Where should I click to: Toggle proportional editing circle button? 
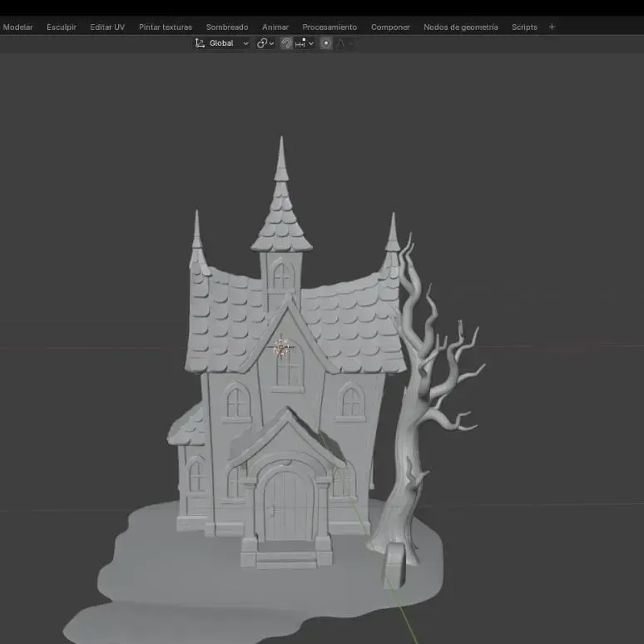click(x=326, y=43)
